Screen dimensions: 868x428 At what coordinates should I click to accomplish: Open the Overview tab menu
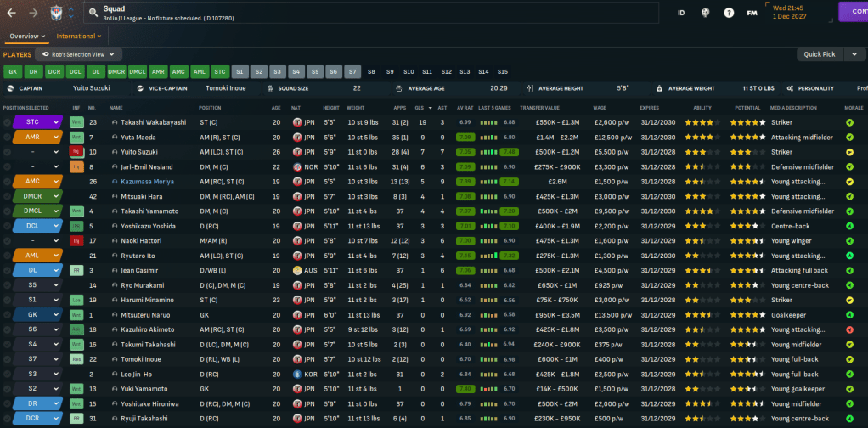pos(25,37)
